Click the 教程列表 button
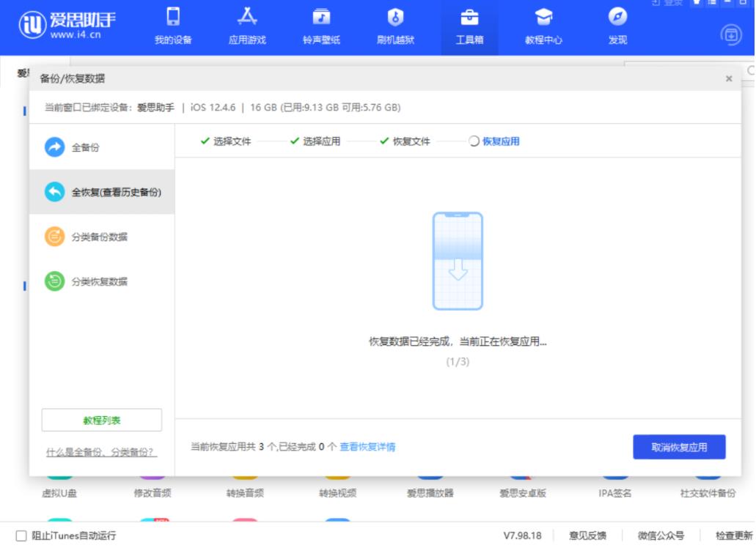The height and width of the screenshot is (548, 756). coord(102,421)
